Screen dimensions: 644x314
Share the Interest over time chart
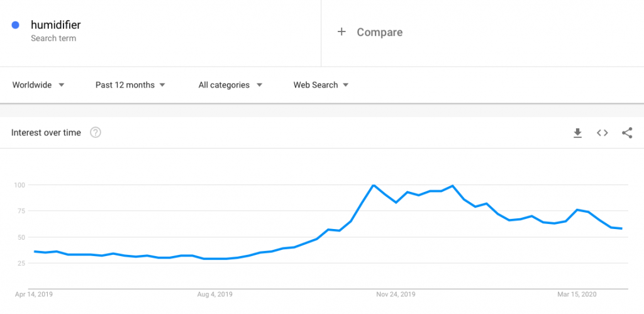[x=626, y=133]
